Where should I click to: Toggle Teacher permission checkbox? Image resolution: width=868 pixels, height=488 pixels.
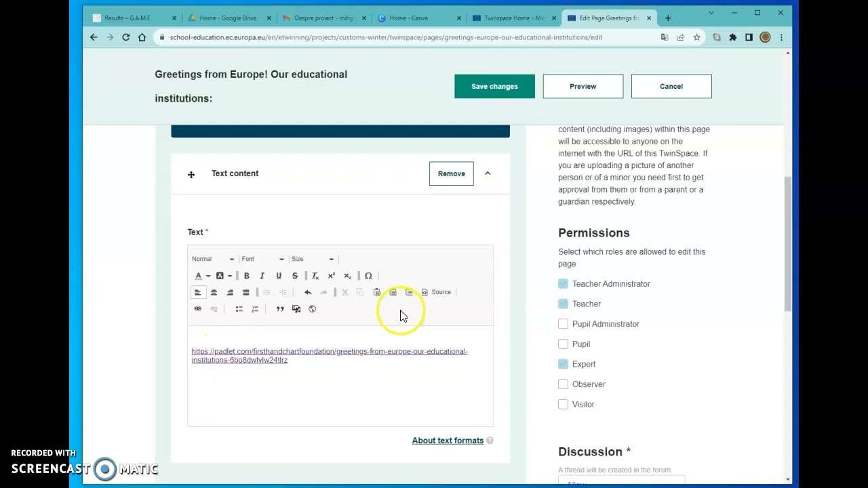pyautogui.click(x=563, y=304)
